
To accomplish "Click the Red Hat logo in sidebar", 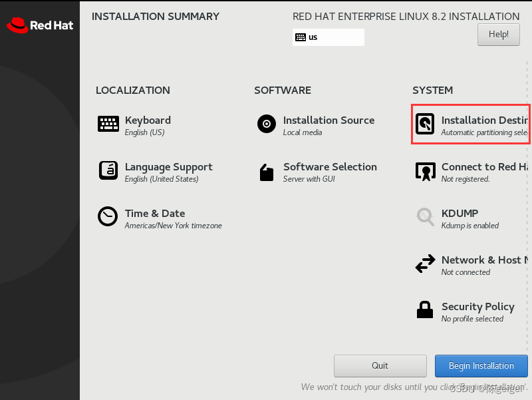I will pos(40,25).
